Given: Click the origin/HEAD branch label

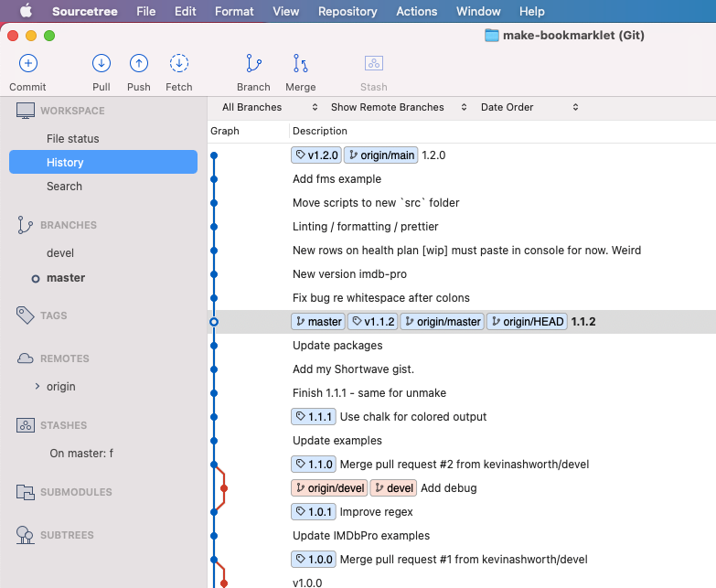Looking at the screenshot, I should tap(527, 322).
